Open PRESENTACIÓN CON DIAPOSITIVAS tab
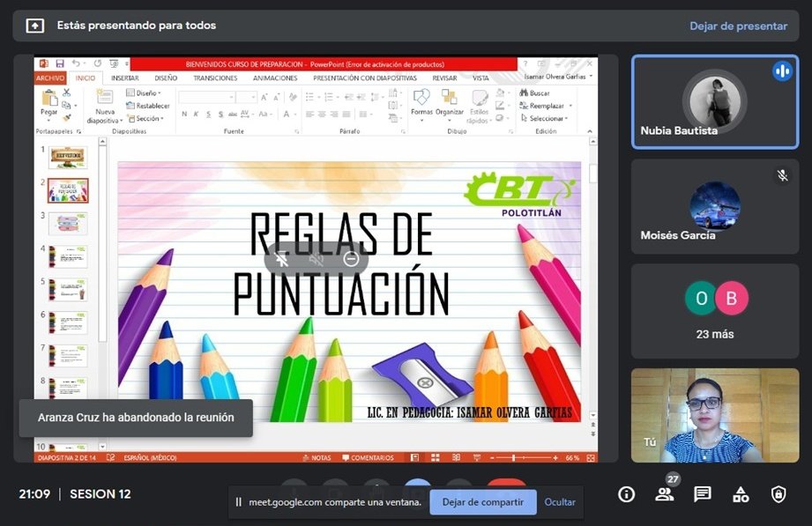Screen dimensions: 812x526 [x=365, y=78]
